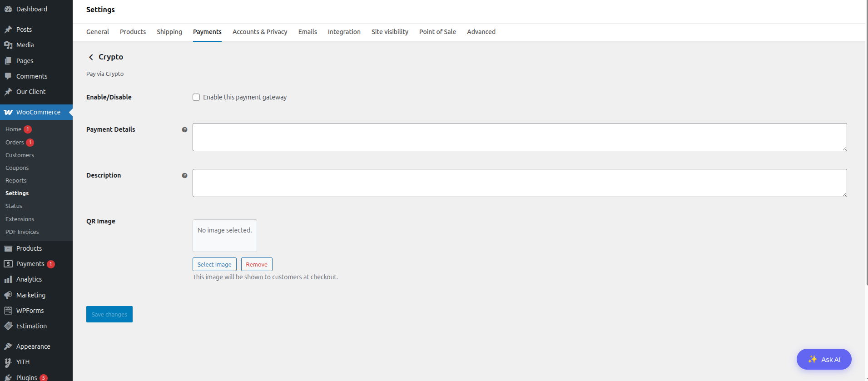
Task: Enable this payment gateway checkbox
Action: (x=196, y=97)
